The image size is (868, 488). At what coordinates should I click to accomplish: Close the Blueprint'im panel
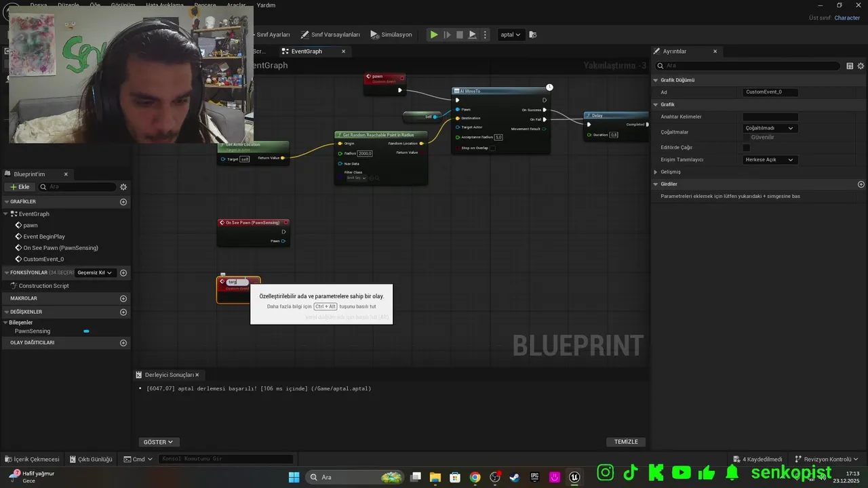66,174
